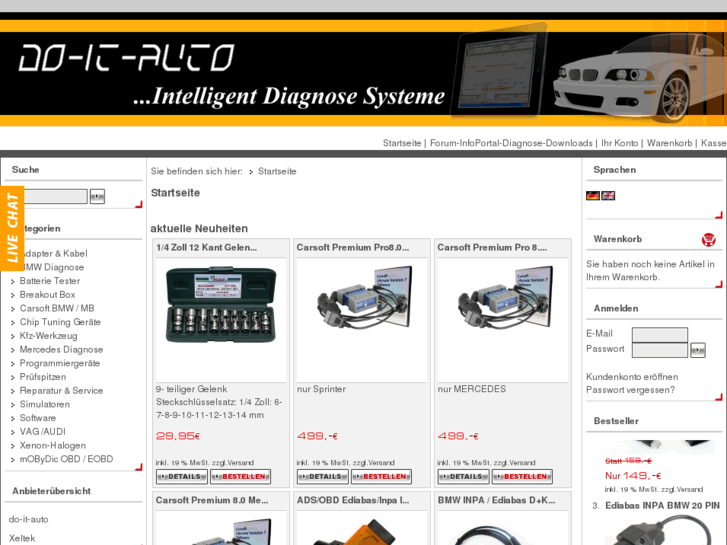Click the Passwort input field
The height and width of the screenshot is (545, 727).
coord(660,350)
